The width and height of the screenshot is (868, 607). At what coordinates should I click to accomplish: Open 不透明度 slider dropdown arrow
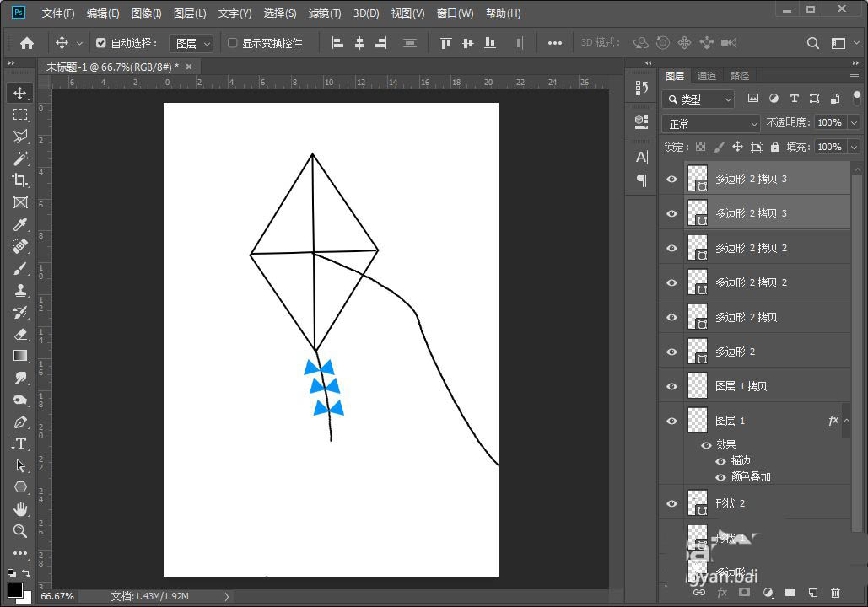855,123
